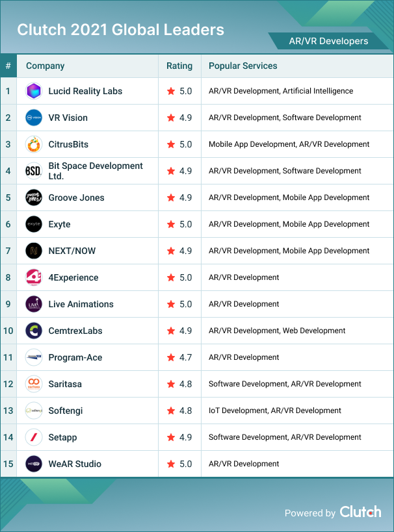Select the AR/VR Developers category label
Image resolution: width=394 pixels, height=532 pixels.
[328, 41]
